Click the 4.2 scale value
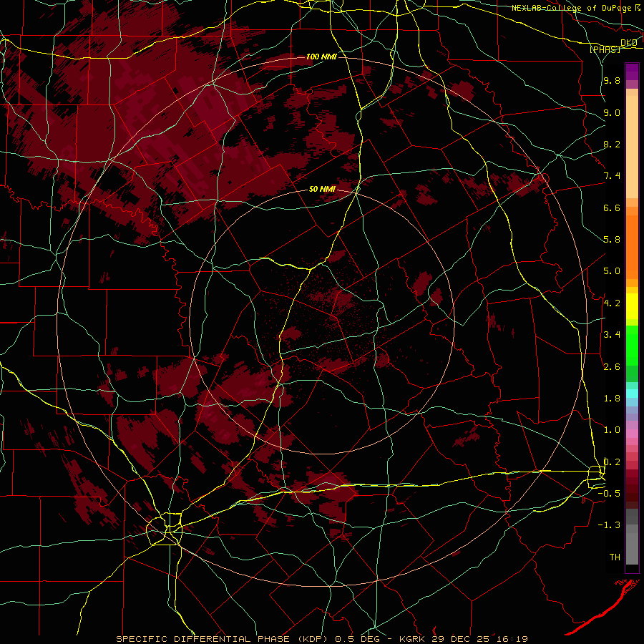The width and height of the screenshot is (644, 644). [612, 303]
